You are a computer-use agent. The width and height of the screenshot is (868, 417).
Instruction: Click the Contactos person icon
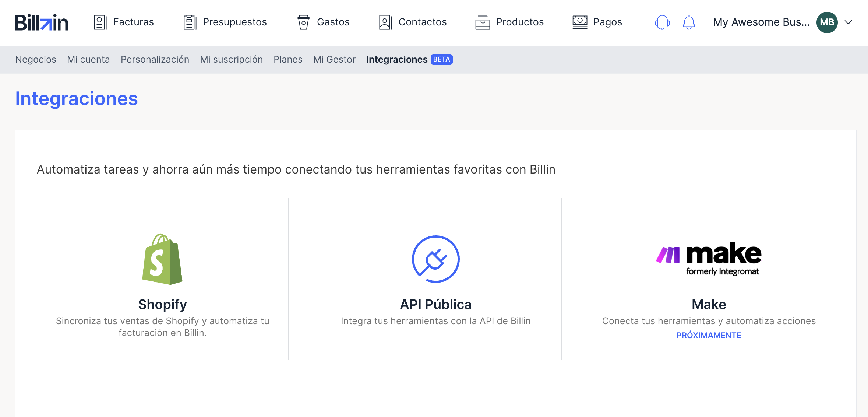tap(385, 22)
